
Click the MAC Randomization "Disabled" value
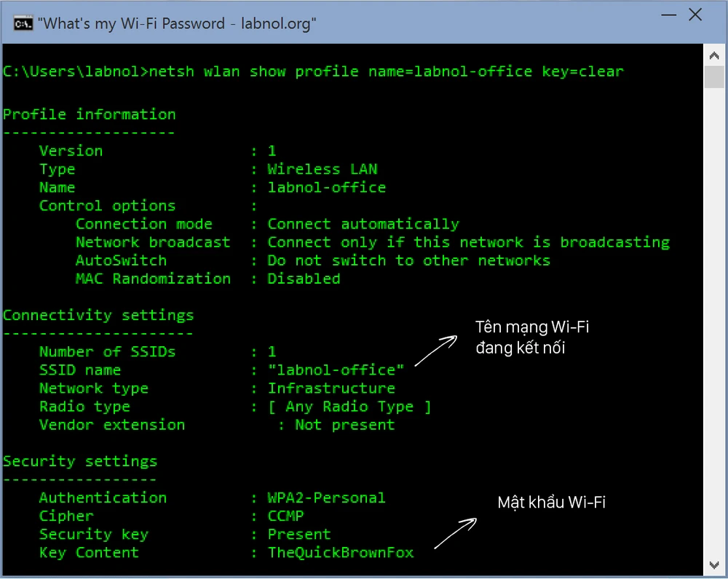[x=304, y=279]
